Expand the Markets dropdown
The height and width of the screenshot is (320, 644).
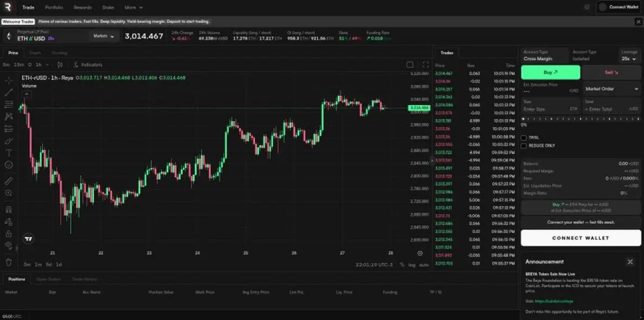point(104,36)
